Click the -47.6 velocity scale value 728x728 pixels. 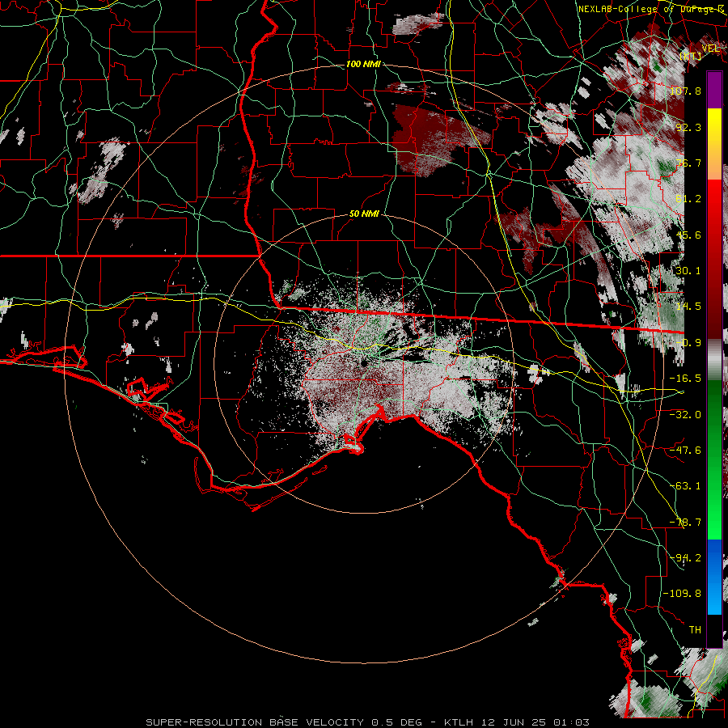pyautogui.click(x=686, y=451)
